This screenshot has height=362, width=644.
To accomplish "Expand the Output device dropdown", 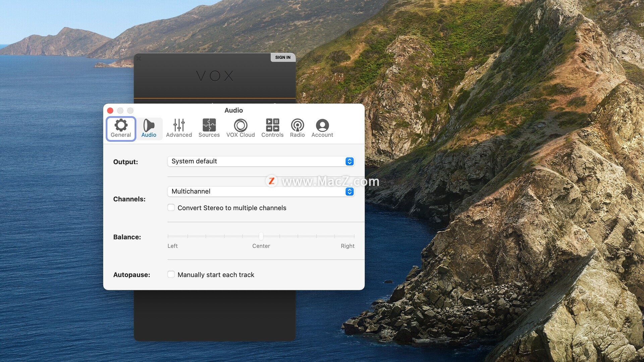I will point(261,161).
